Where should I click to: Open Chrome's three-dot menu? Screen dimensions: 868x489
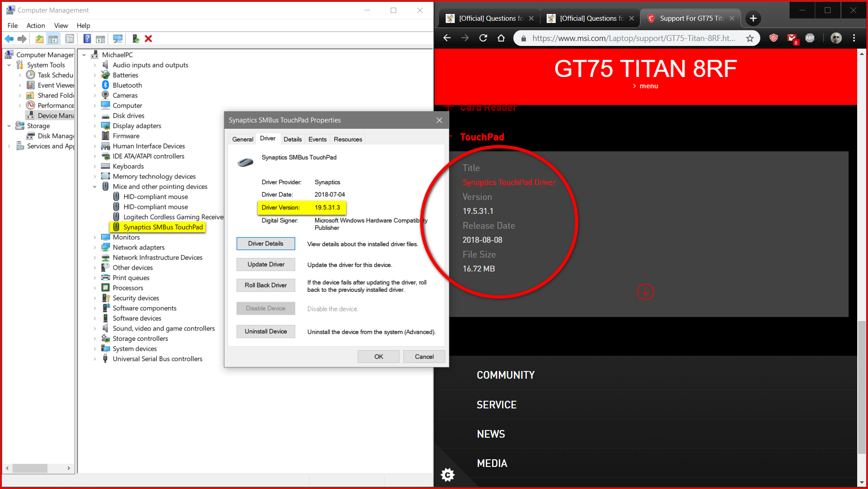click(x=854, y=38)
